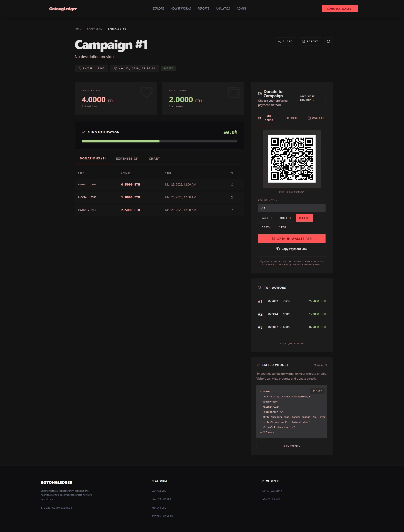Select the 1 ETH quick amount
The height and width of the screenshot is (532, 404).
tap(282, 227)
